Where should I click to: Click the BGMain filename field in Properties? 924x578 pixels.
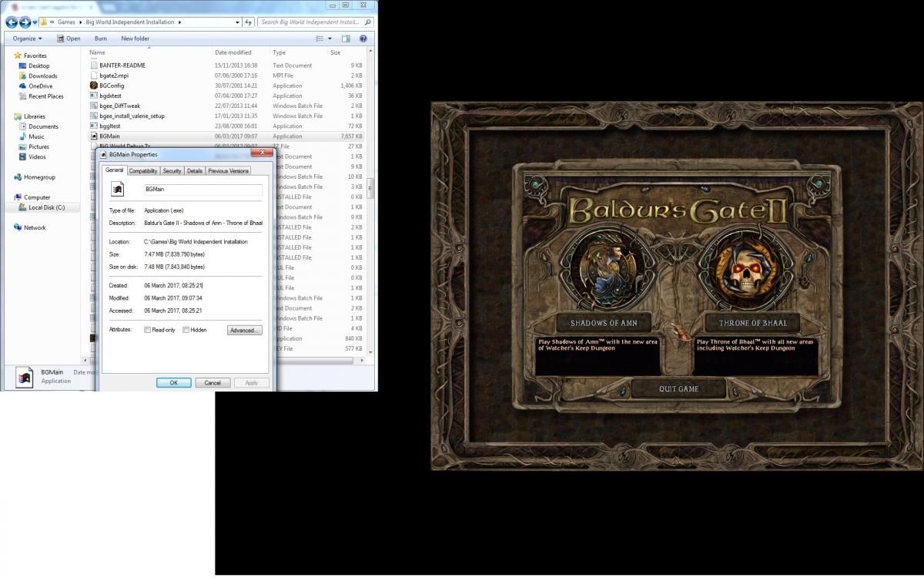(x=203, y=189)
